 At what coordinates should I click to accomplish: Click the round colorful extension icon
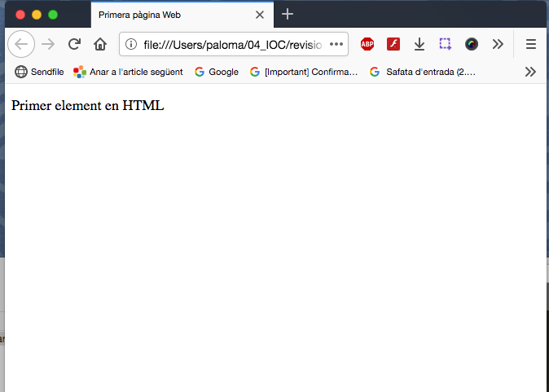coord(472,44)
